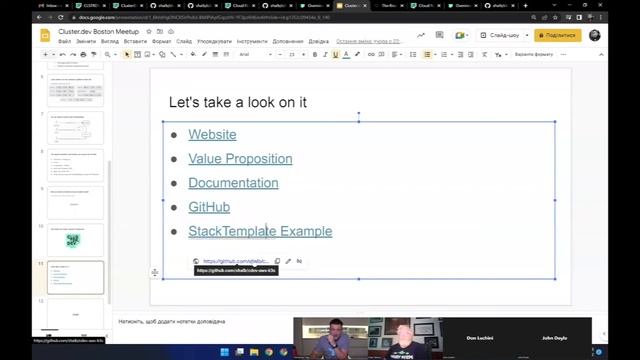640x360 pixels.
Task: Start the slideshow button
Action: (x=500, y=36)
